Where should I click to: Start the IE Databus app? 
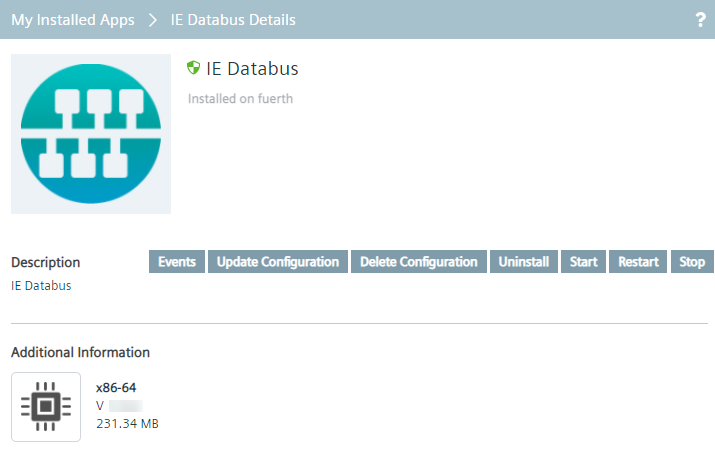pyautogui.click(x=583, y=262)
